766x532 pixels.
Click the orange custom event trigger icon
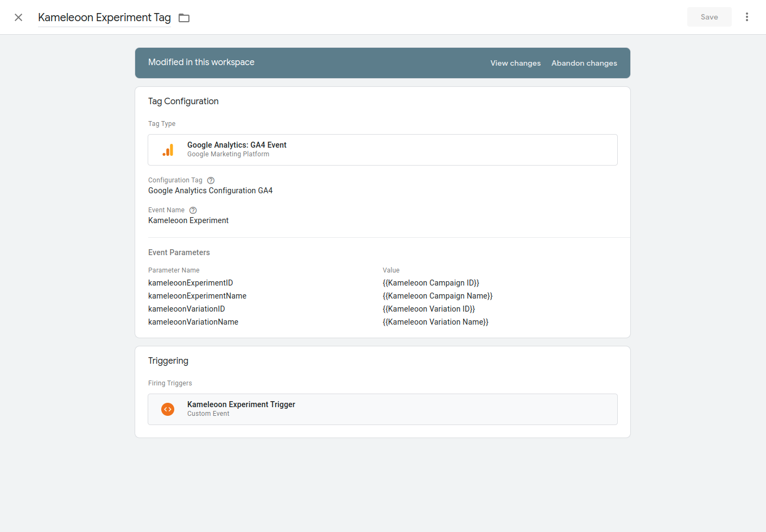(x=168, y=409)
